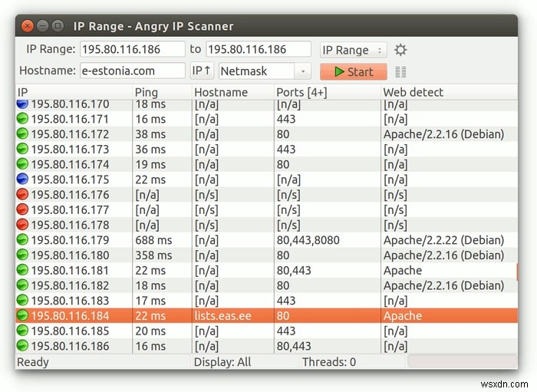
Task: Click green status icon for 195.80.116.183
Action: point(22,300)
